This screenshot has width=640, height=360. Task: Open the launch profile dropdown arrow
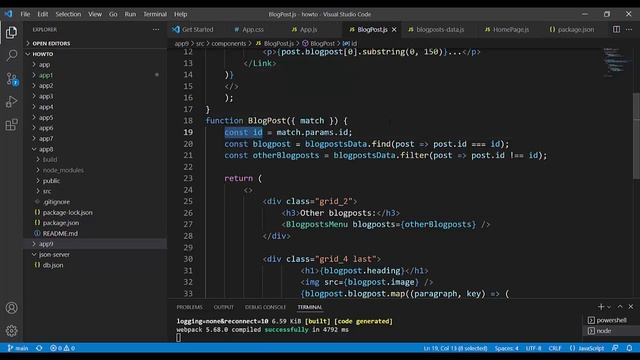tap(609, 307)
